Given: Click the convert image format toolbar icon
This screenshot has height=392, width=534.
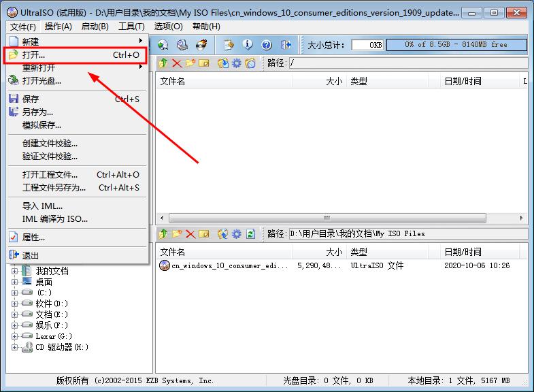Looking at the screenshot, I should tap(163, 45).
